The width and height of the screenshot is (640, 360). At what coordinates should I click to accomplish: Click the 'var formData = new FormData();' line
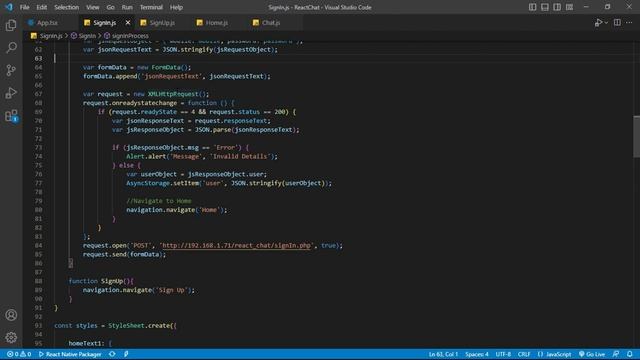[137, 67]
